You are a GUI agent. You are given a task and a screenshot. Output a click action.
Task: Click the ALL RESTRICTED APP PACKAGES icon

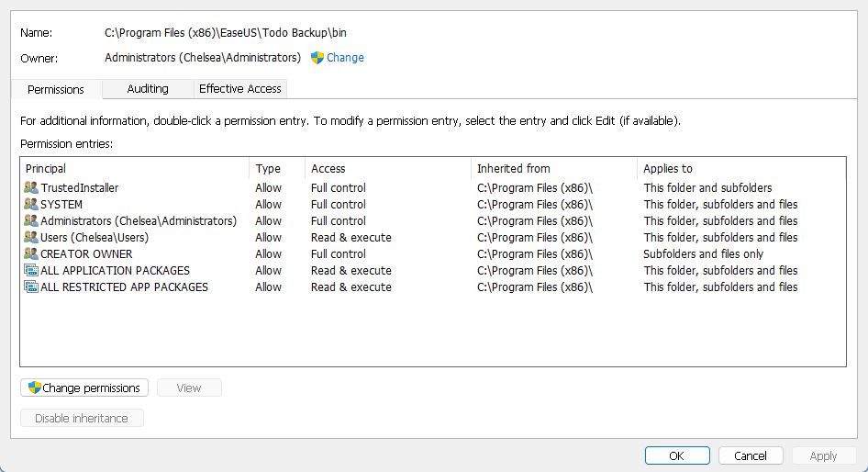(x=31, y=287)
